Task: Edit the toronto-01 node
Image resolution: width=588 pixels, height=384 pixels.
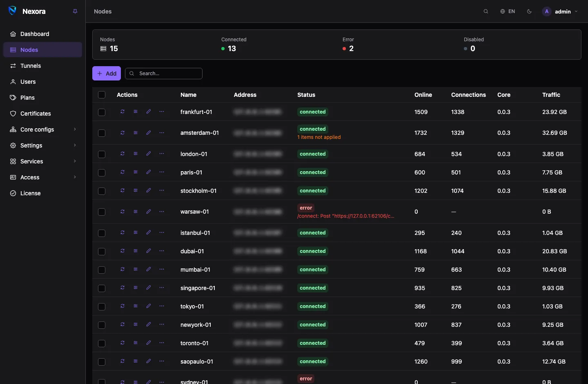Action: click(x=149, y=343)
